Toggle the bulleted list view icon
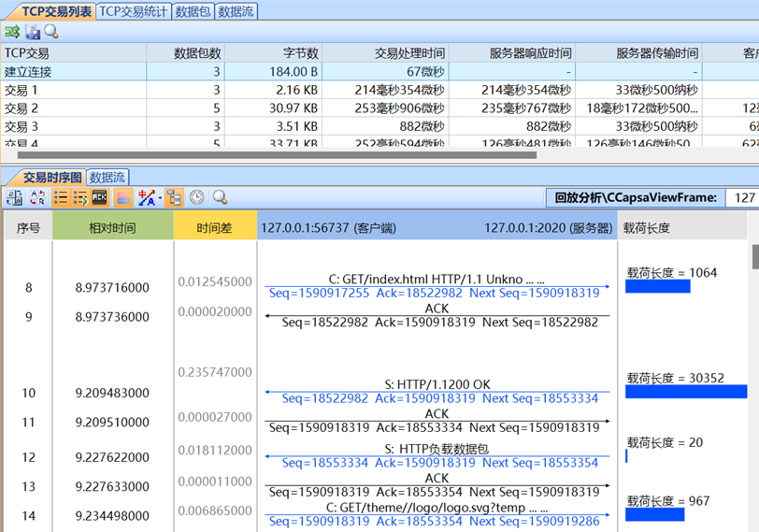Screen dimensions: 759x532 tap(60, 197)
